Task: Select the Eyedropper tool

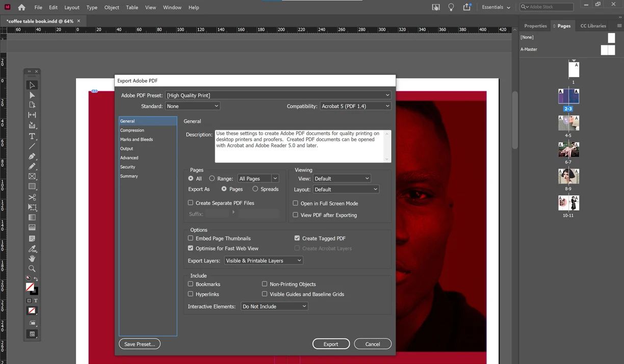Action: (32, 249)
